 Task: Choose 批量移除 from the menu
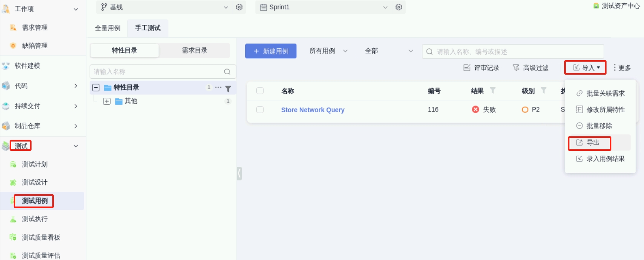tap(600, 126)
